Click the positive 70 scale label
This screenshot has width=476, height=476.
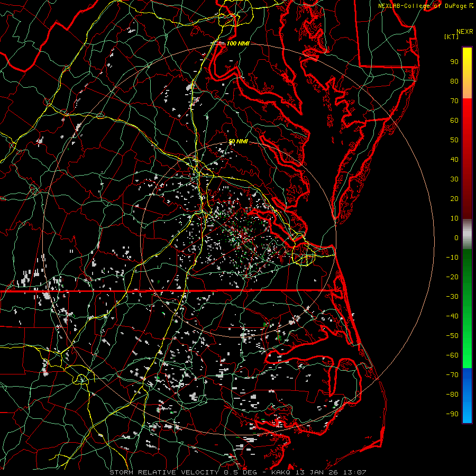tap(454, 101)
